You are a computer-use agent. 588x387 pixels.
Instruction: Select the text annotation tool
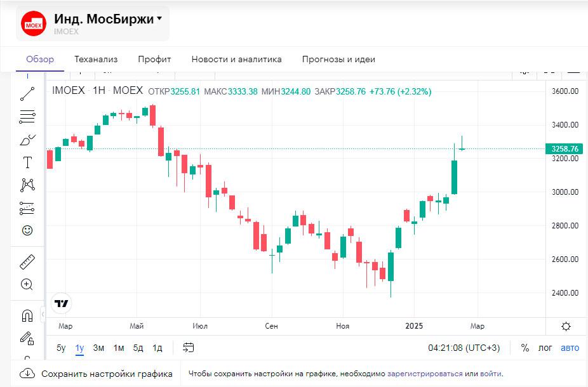(x=27, y=162)
